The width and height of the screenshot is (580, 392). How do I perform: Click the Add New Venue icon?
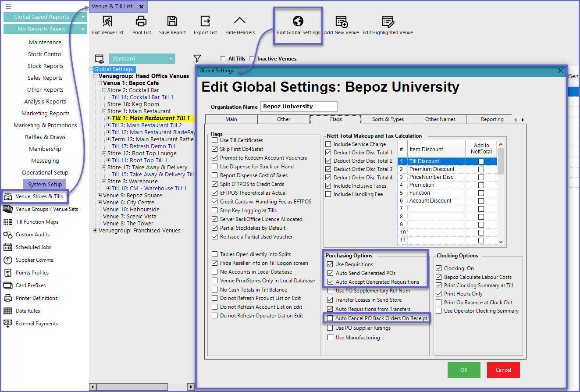[341, 22]
